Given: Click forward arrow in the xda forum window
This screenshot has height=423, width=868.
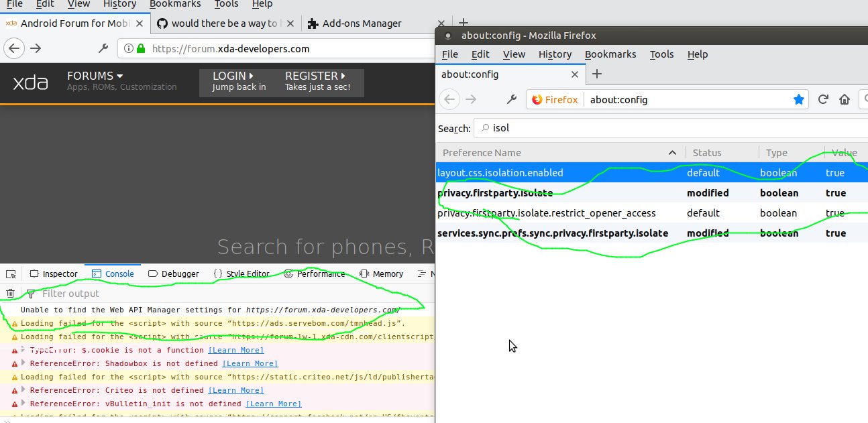Looking at the screenshot, I should (x=36, y=48).
